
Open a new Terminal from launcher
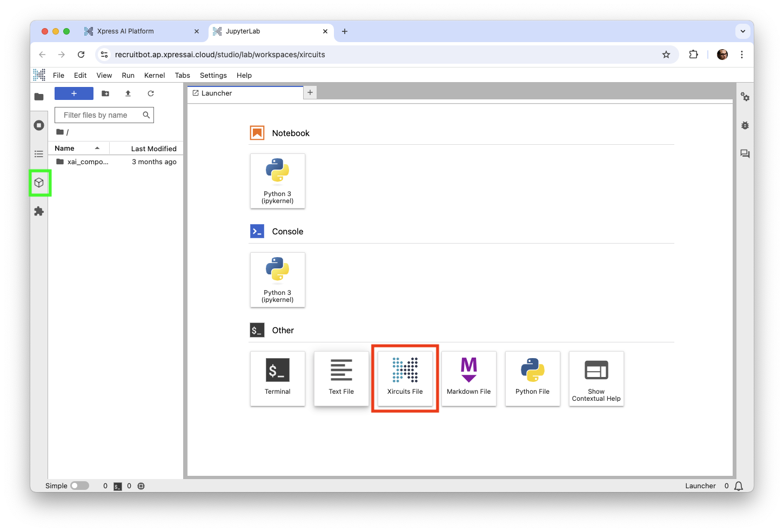tap(278, 379)
